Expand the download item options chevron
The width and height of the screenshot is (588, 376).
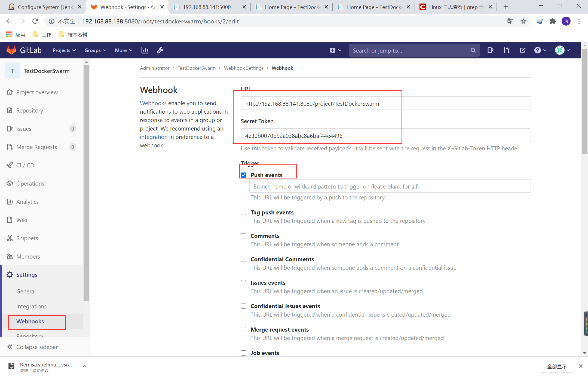tap(85, 366)
